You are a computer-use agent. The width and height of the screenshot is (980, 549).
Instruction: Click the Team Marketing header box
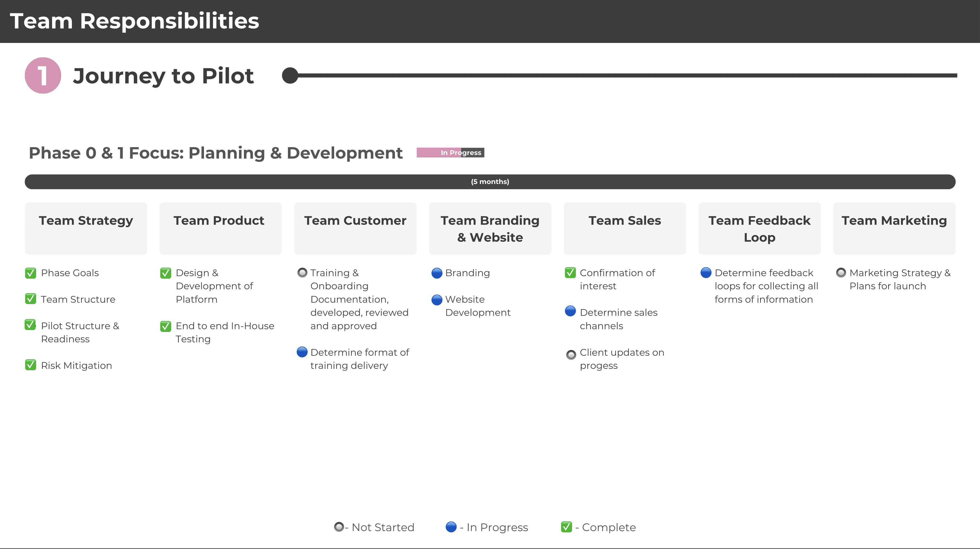(x=894, y=228)
